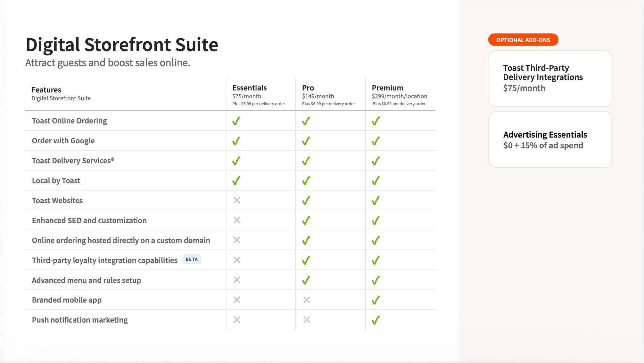This screenshot has height=363, width=644.
Task: Click the Pro plan column header
Action: click(x=308, y=88)
